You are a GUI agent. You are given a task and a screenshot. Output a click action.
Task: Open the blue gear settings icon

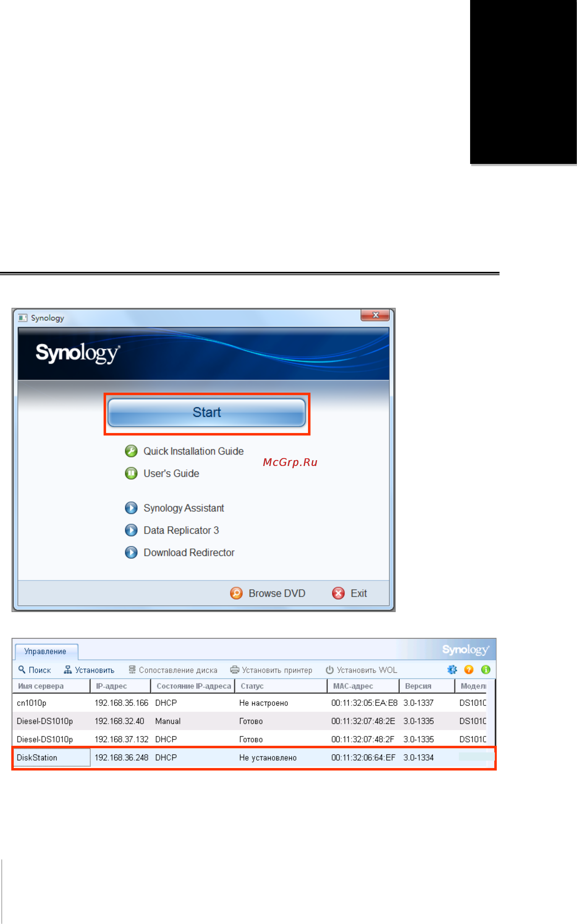click(x=452, y=670)
